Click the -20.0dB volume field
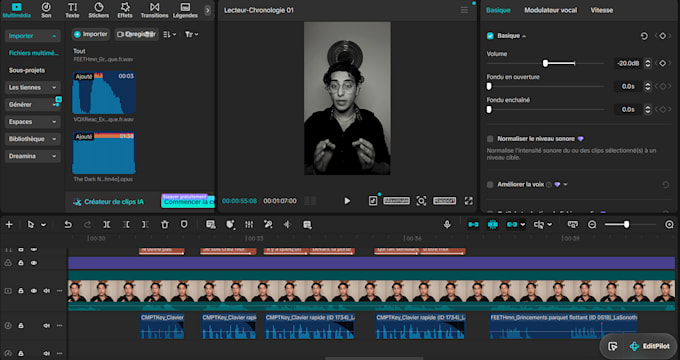 (628, 63)
